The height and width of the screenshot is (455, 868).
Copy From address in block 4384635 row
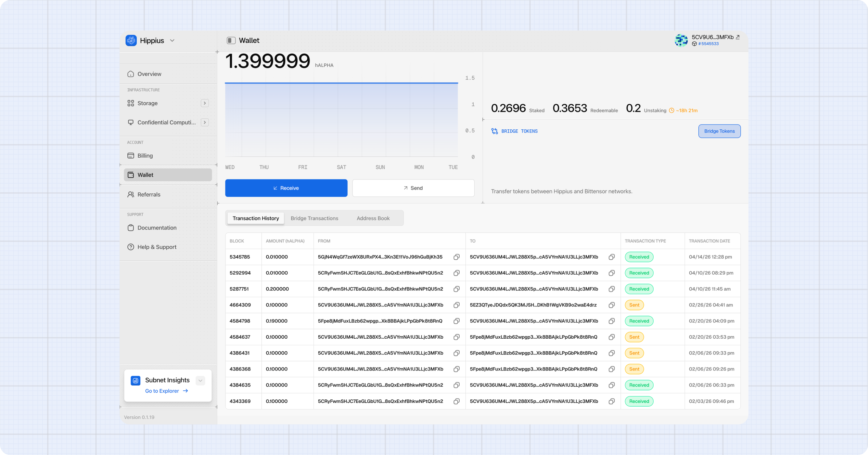click(x=456, y=385)
